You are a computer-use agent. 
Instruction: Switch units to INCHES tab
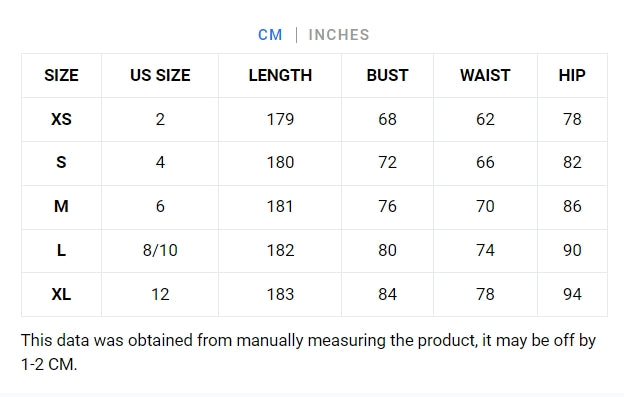point(339,35)
